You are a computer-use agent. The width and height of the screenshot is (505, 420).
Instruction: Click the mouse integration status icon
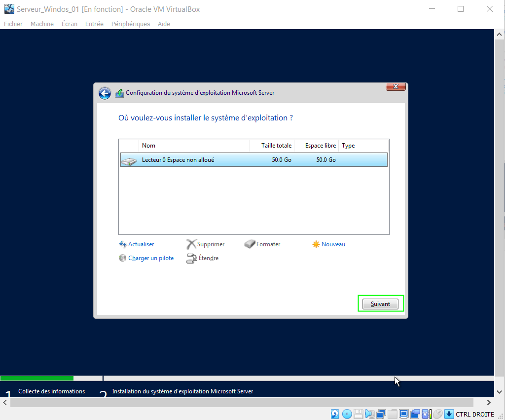(437, 414)
